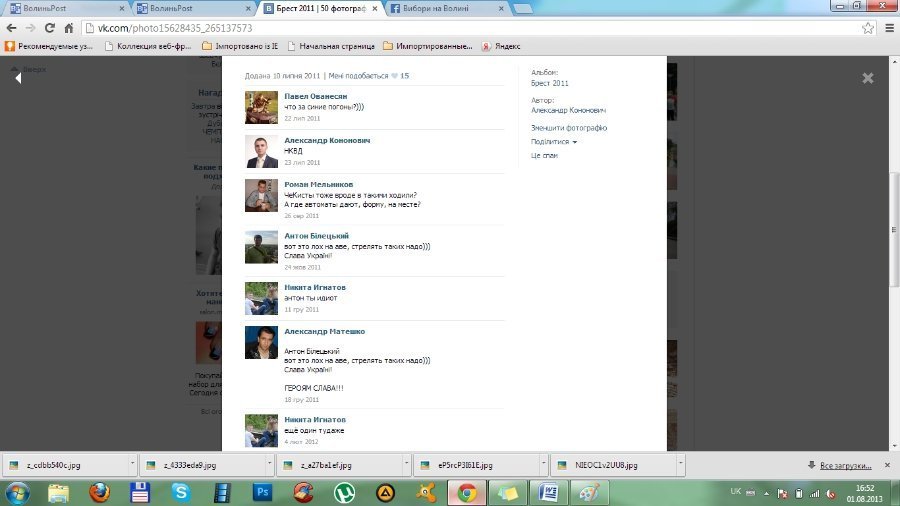Image resolution: width=900 pixels, height=506 pixels.
Task: Open uTorrent from the taskbar
Action: click(344, 492)
